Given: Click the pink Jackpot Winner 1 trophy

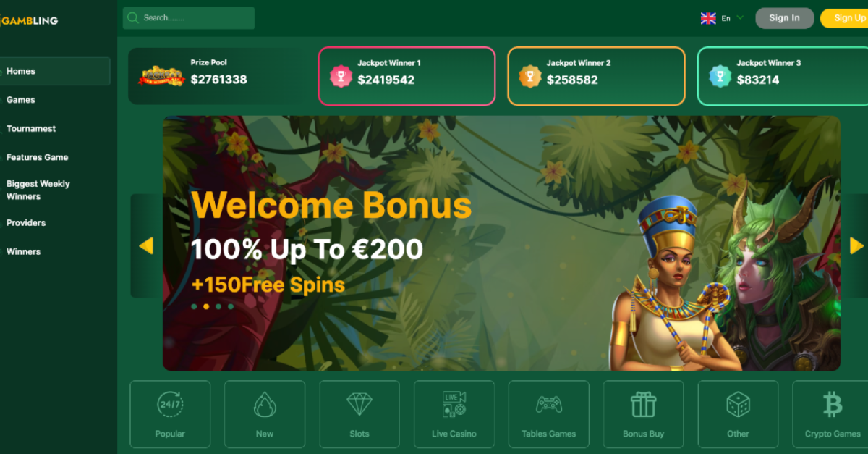Looking at the screenshot, I should pyautogui.click(x=341, y=76).
